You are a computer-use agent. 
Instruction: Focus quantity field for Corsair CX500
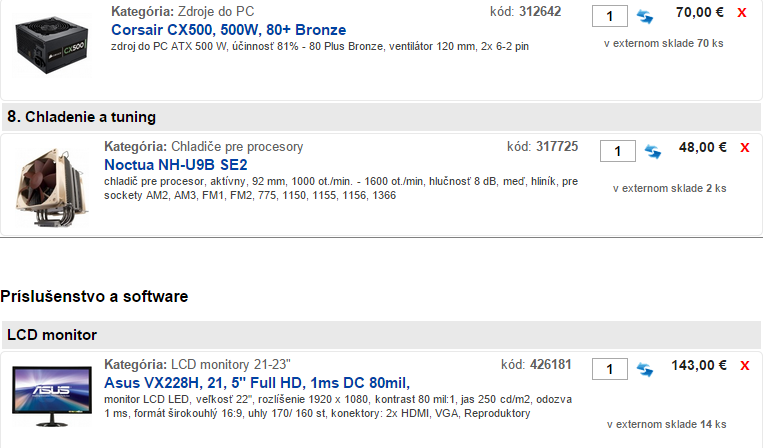pyautogui.click(x=610, y=16)
